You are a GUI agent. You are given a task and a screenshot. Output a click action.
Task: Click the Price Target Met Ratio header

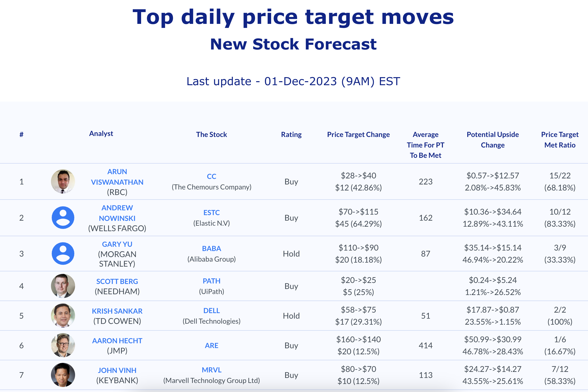pos(560,140)
